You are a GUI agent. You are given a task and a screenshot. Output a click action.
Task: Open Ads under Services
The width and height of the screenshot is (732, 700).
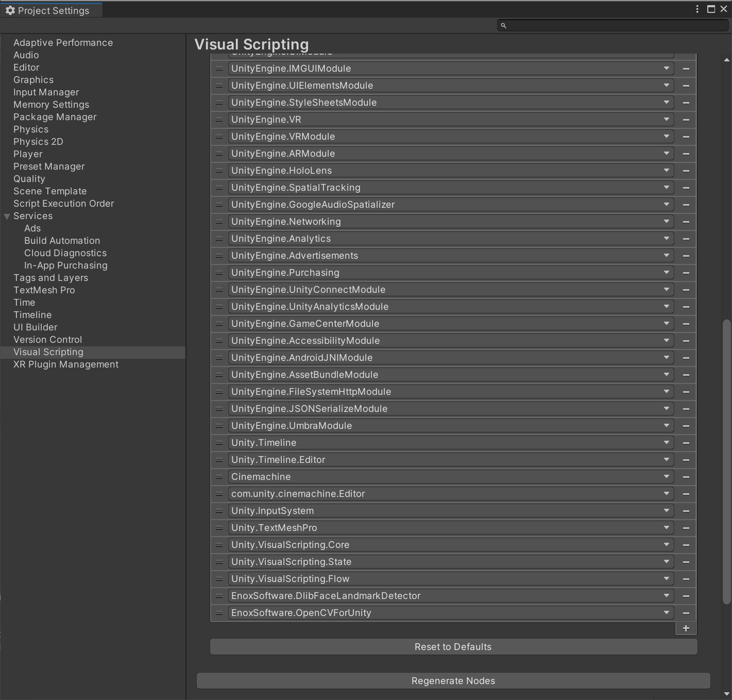[x=32, y=228]
